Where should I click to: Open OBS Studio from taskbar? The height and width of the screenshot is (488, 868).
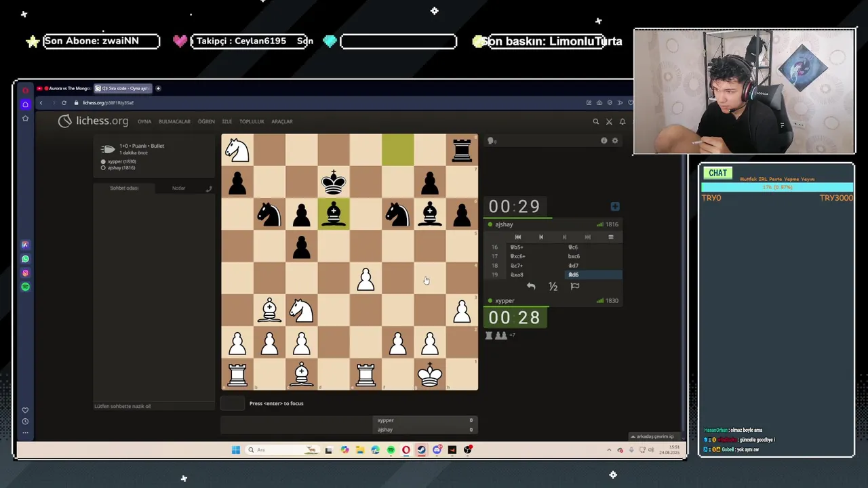[x=467, y=450]
